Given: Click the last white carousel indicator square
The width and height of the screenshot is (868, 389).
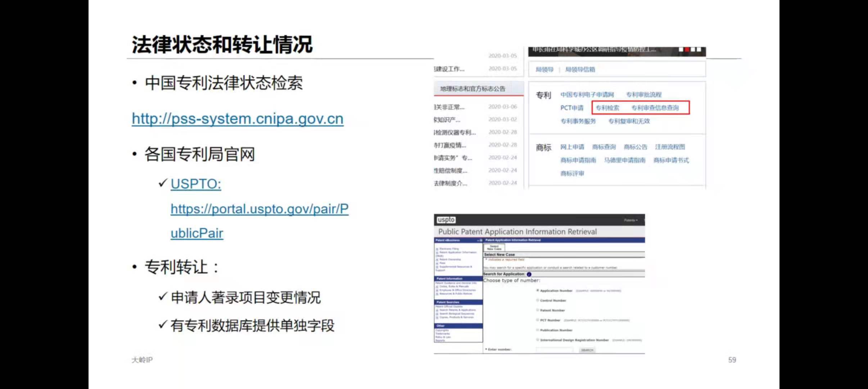Looking at the screenshot, I should 699,50.
